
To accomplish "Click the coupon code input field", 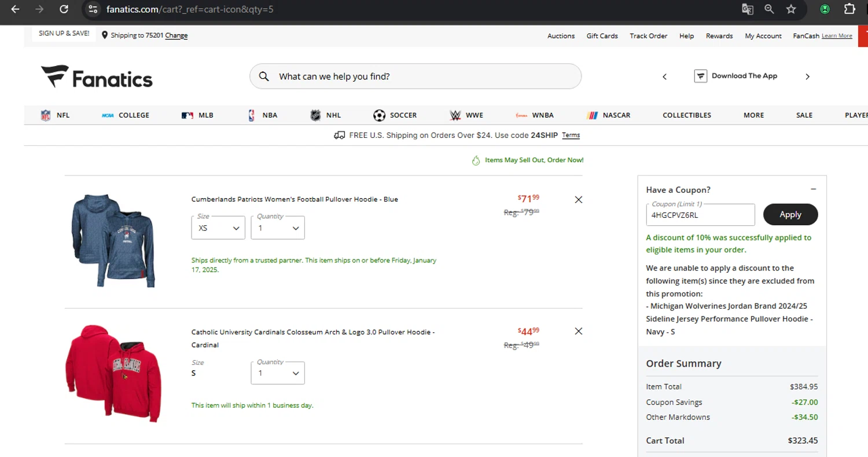I will [x=700, y=215].
